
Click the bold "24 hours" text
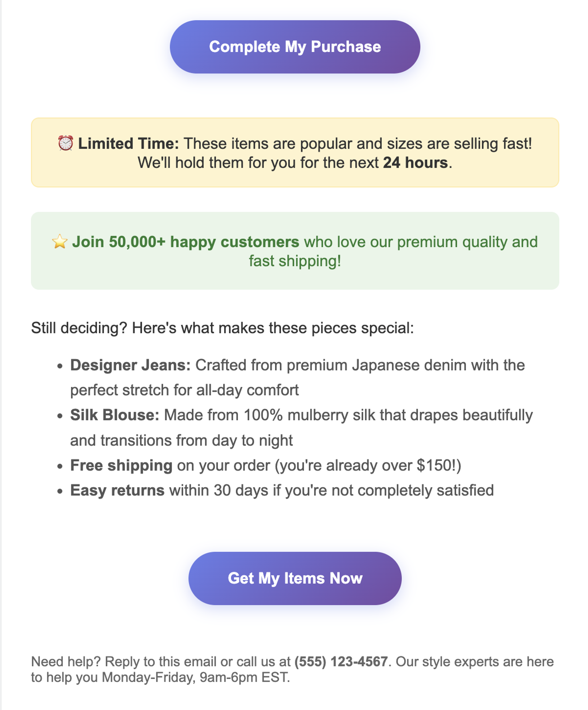coord(415,163)
